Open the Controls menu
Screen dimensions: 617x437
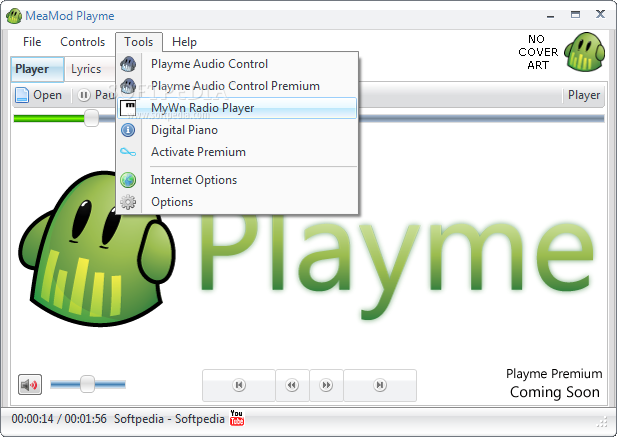click(83, 42)
